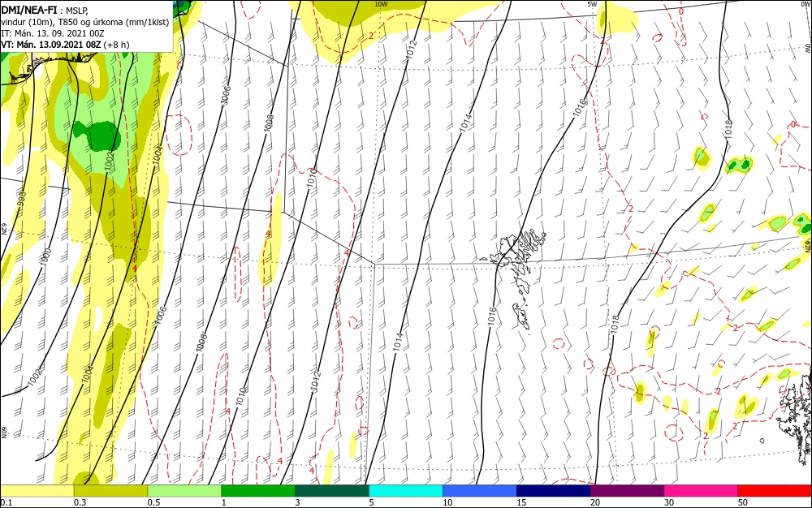The image size is (812, 508).
Task: Click the red 50 mm legend swatch
Action: point(775,492)
